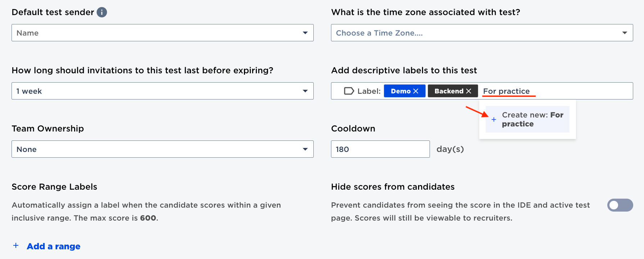This screenshot has width=644, height=259.
Task: Click the plus icon before Add a range
Action: click(x=16, y=246)
